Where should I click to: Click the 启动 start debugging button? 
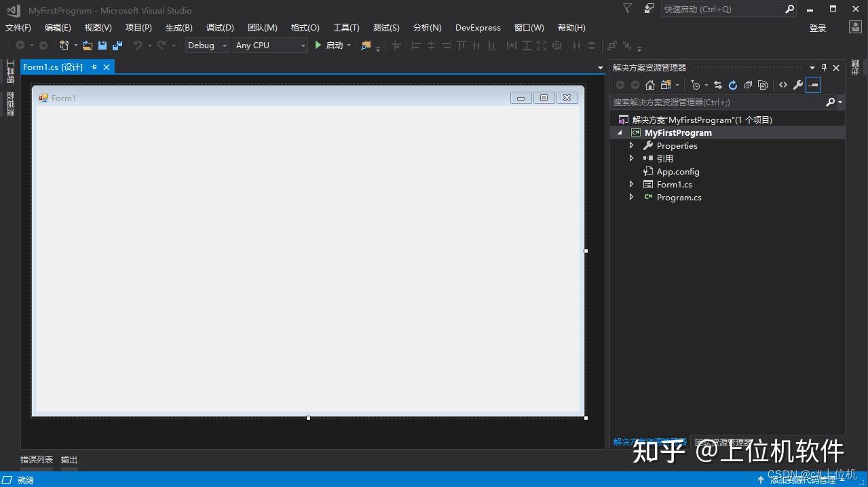point(329,46)
